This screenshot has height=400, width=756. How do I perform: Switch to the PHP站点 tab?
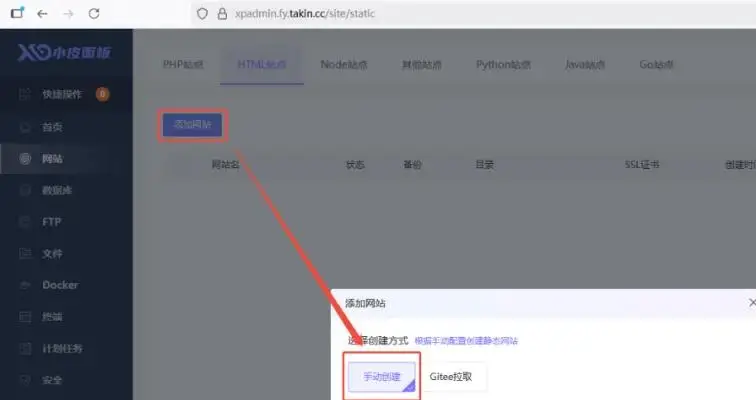point(183,64)
